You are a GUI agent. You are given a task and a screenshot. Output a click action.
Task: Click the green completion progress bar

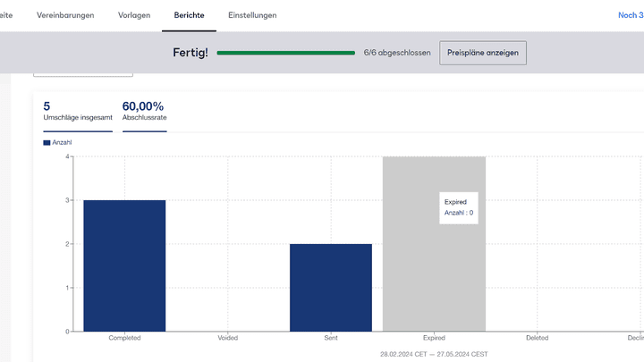pyautogui.click(x=286, y=53)
